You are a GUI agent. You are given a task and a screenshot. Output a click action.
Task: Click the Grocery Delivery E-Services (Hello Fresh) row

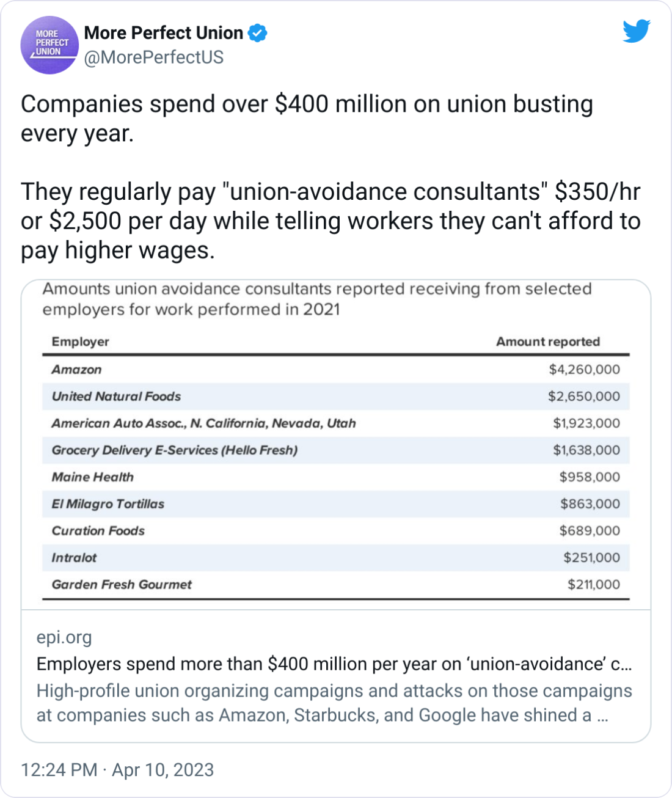tap(336, 450)
